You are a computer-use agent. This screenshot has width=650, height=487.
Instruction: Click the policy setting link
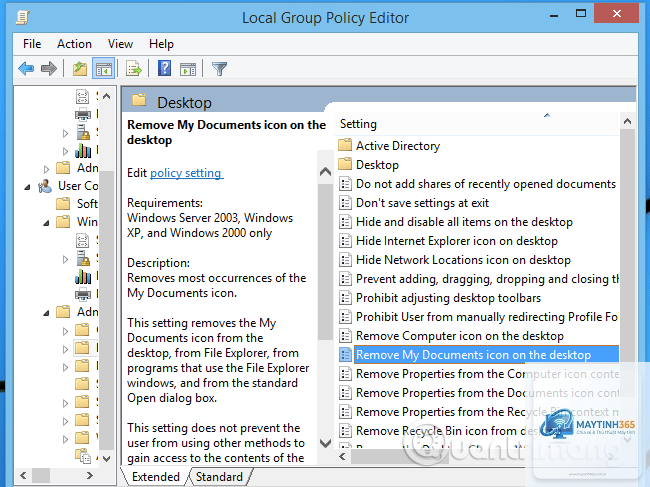tap(187, 173)
